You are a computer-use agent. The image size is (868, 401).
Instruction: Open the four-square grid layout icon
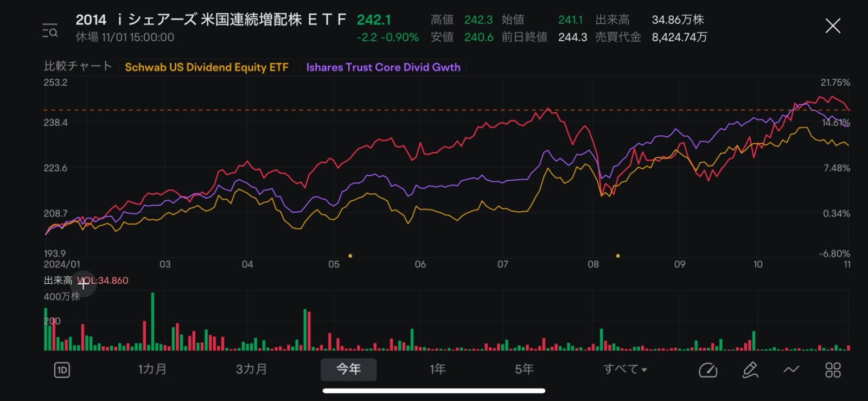[x=833, y=370]
